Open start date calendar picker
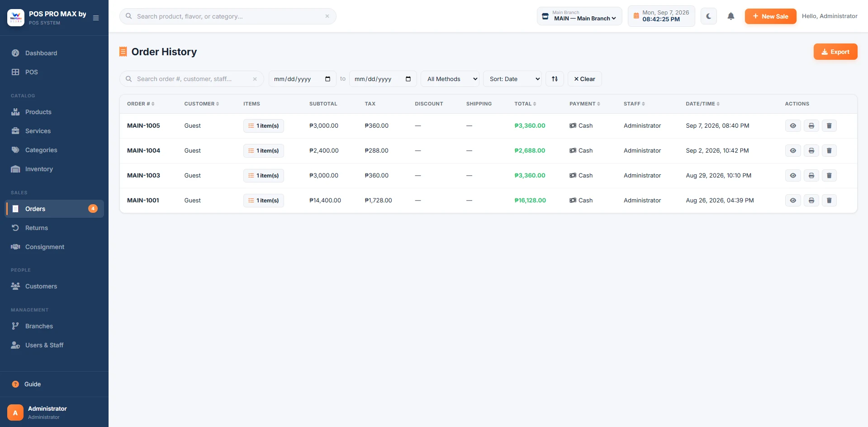868x427 pixels. tap(327, 79)
